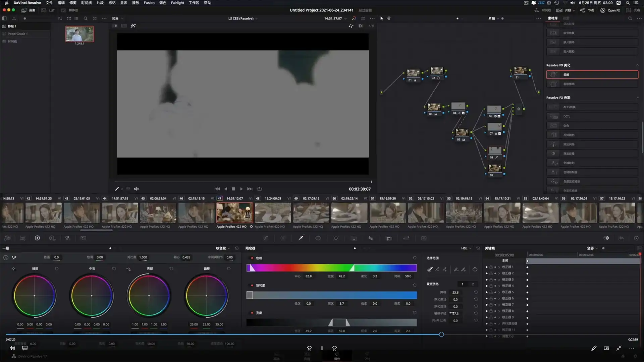The image size is (644, 362).
Task: Toggle the 色相 channel in the 限定器 panel
Action: coord(252,258)
